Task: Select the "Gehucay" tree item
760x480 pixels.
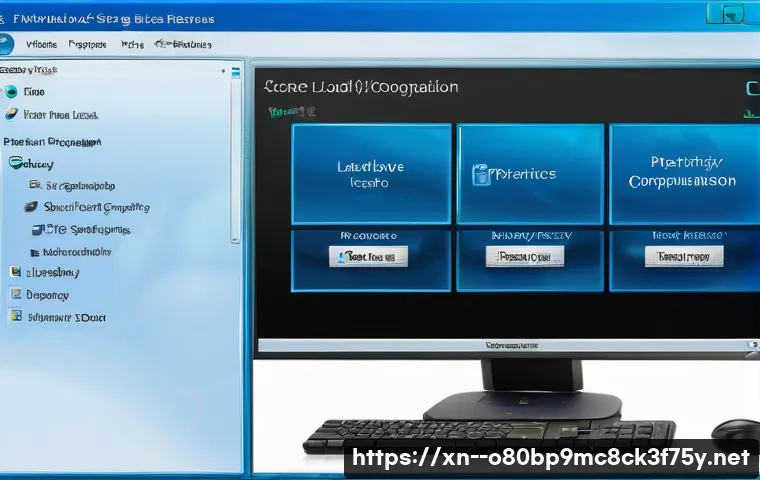Action: [x=38, y=164]
